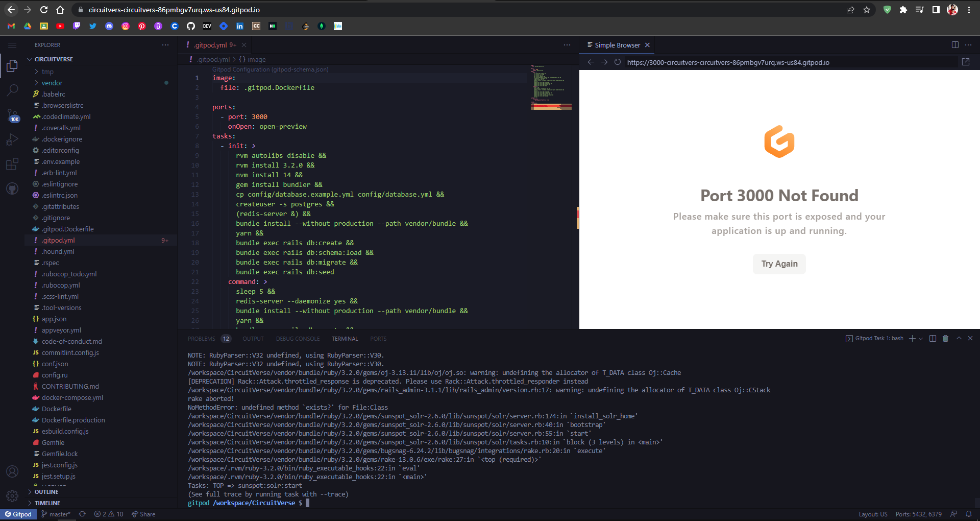Open the Run and Debug view
Viewport: 980px width, 521px height.
[12, 139]
